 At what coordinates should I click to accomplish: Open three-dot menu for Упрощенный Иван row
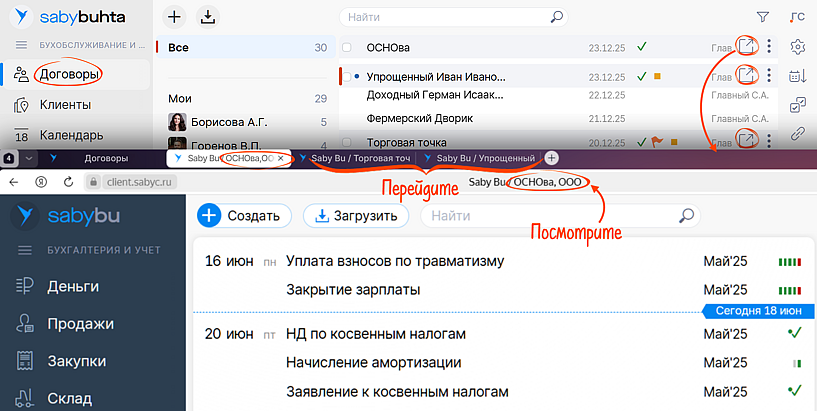769,75
